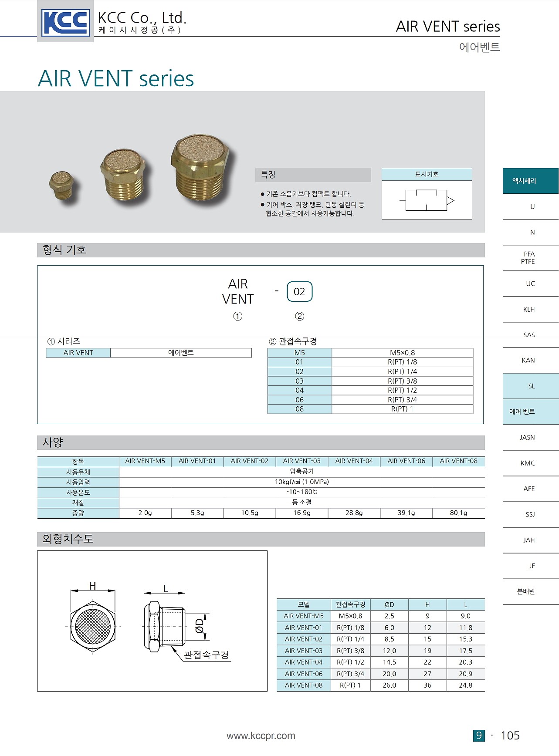This screenshot has width=559, height=756.
Task: Click the page number 105
Action: pyautogui.click(x=510, y=736)
